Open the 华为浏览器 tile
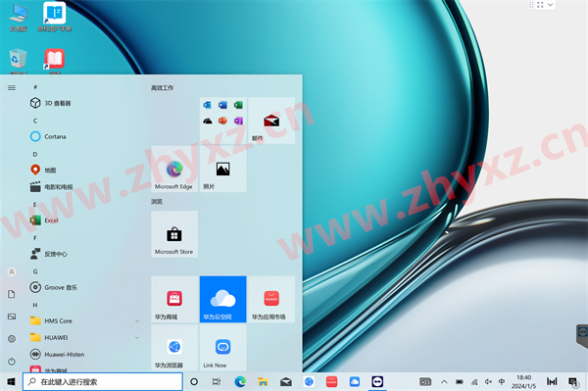The height and width of the screenshot is (391, 588). [174, 348]
